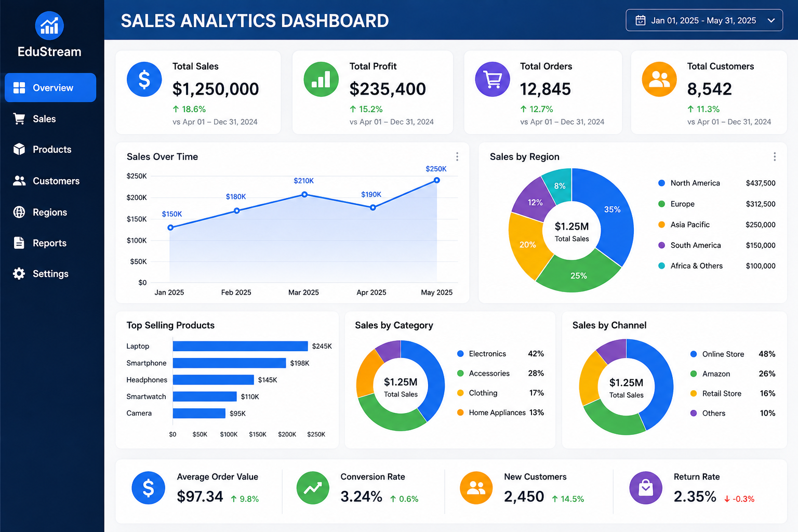Click the Return Rate shopping bag icon
Viewport: 798px width, 532px height.
[x=646, y=488]
